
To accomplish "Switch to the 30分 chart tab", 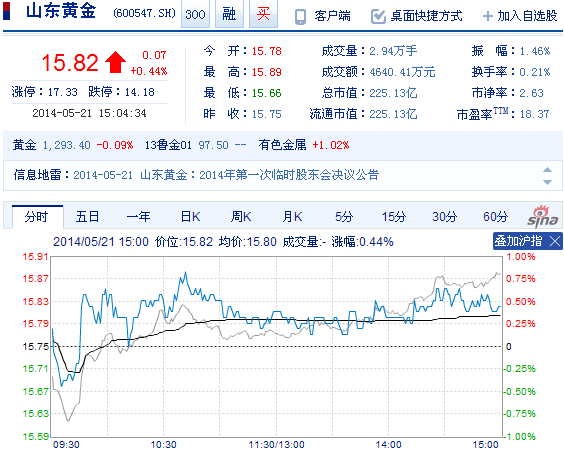I will (445, 217).
